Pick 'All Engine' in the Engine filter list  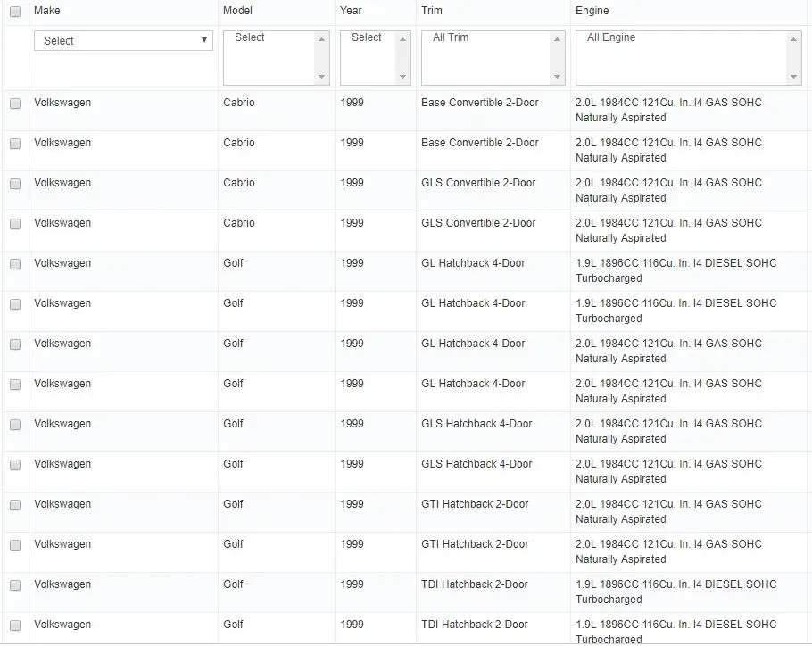point(611,37)
